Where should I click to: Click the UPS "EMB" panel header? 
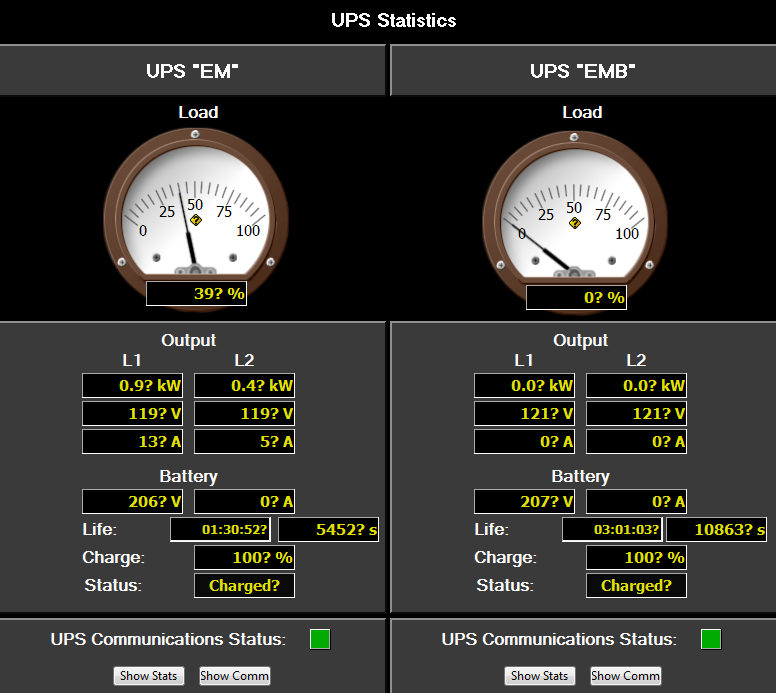[583, 71]
